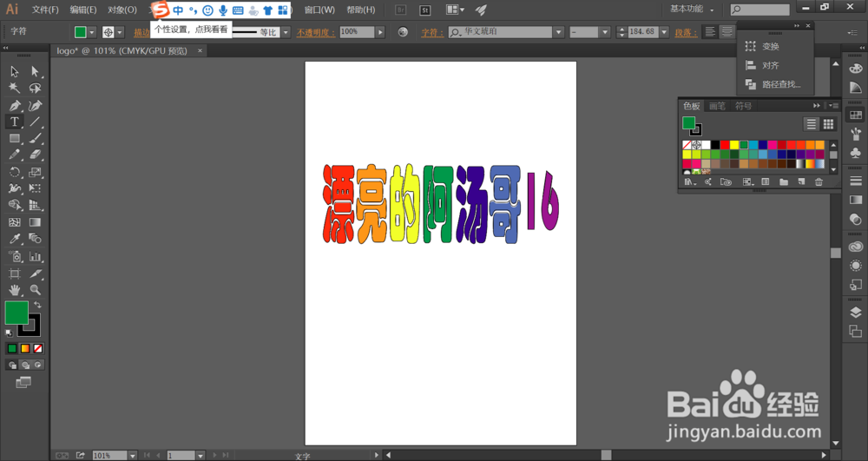Screen dimensions: 868x461
Task: Select the Eyedropper tool
Action: [15, 239]
